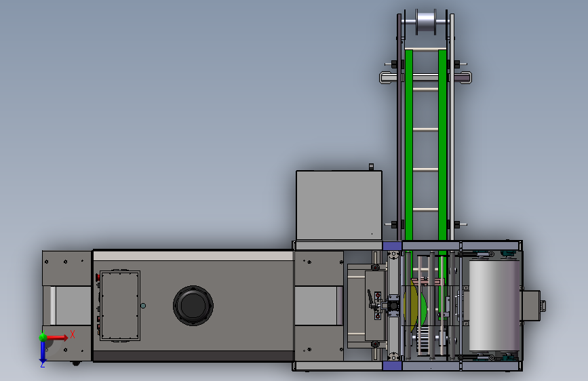Screen dimensions: 588x381
Task: Pick the spool roller at the conveyor's top end
Action: coord(426,22)
